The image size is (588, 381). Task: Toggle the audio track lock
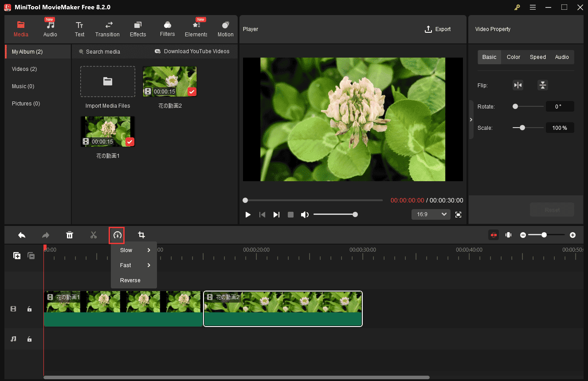(x=29, y=339)
